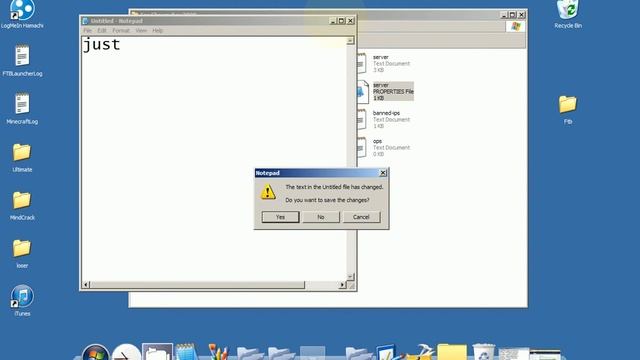Minimize the background Explorer window

point(504,15)
